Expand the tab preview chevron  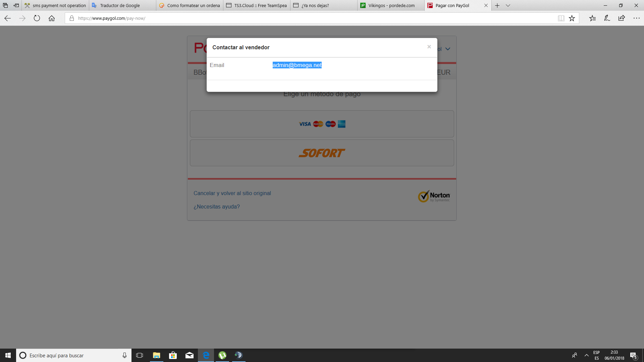508,5
